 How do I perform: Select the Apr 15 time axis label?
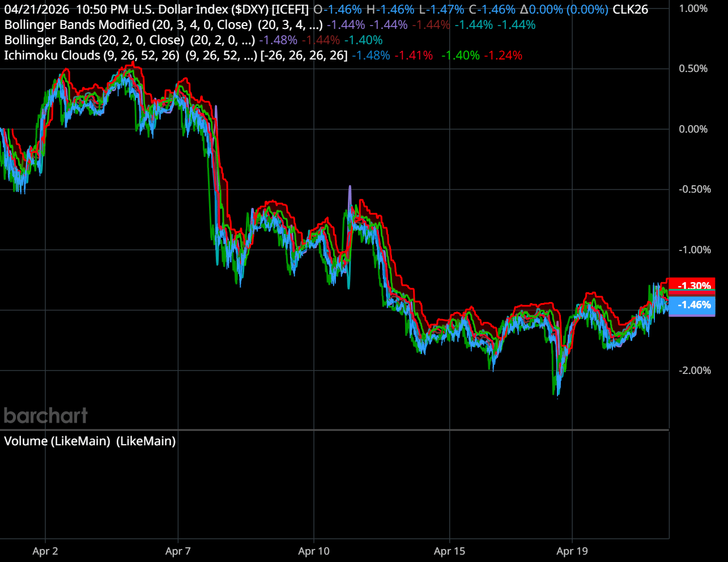pos(449,551)
